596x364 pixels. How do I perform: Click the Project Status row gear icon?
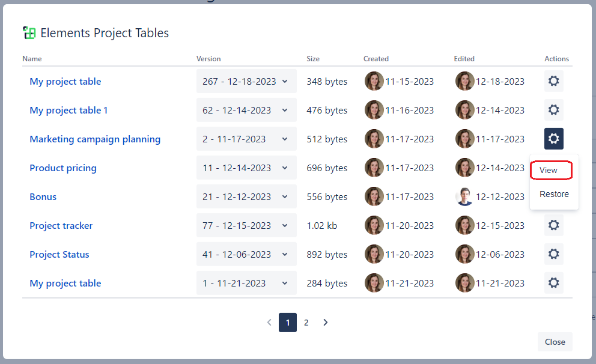pos(553,254)
